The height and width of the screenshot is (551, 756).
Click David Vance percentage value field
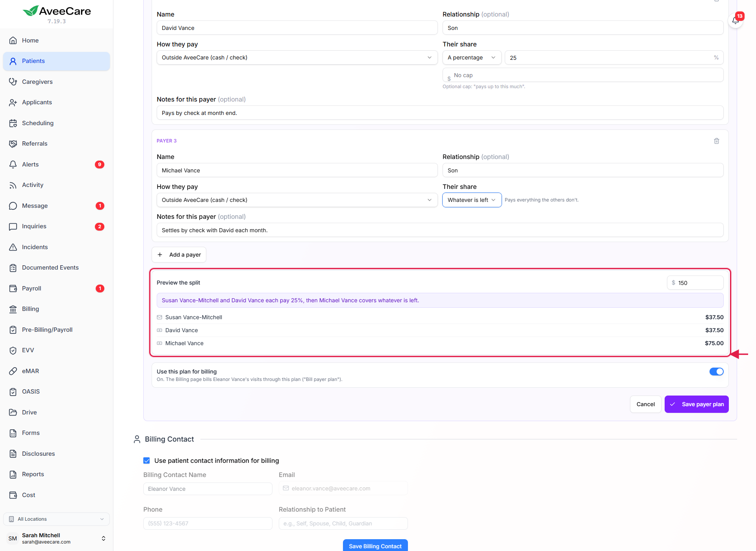coord(614,57)
